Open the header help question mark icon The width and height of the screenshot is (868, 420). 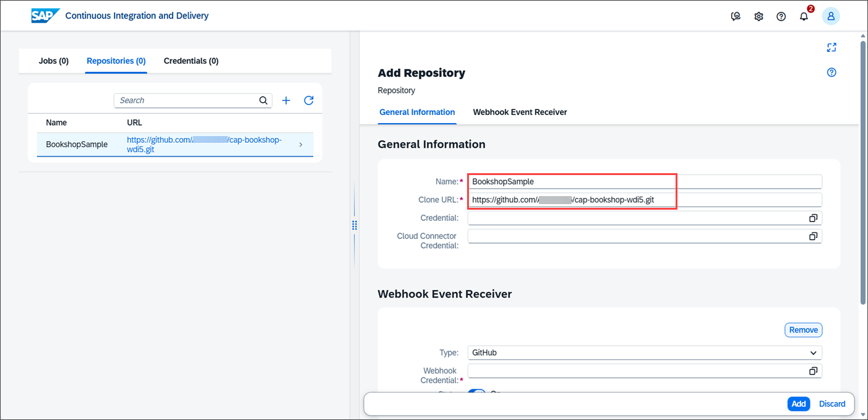(x=781, y=17)
